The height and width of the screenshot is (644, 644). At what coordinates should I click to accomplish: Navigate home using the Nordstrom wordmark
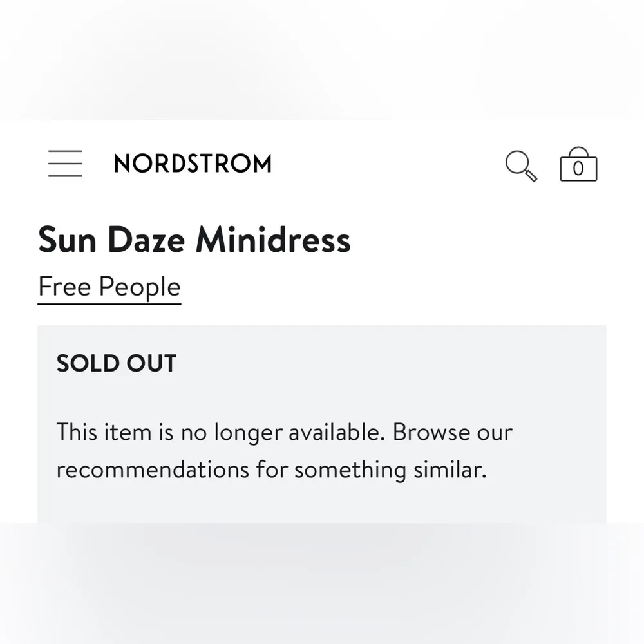[x=193, y=163]
